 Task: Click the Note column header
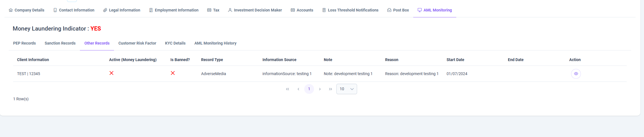coord(328,60)
